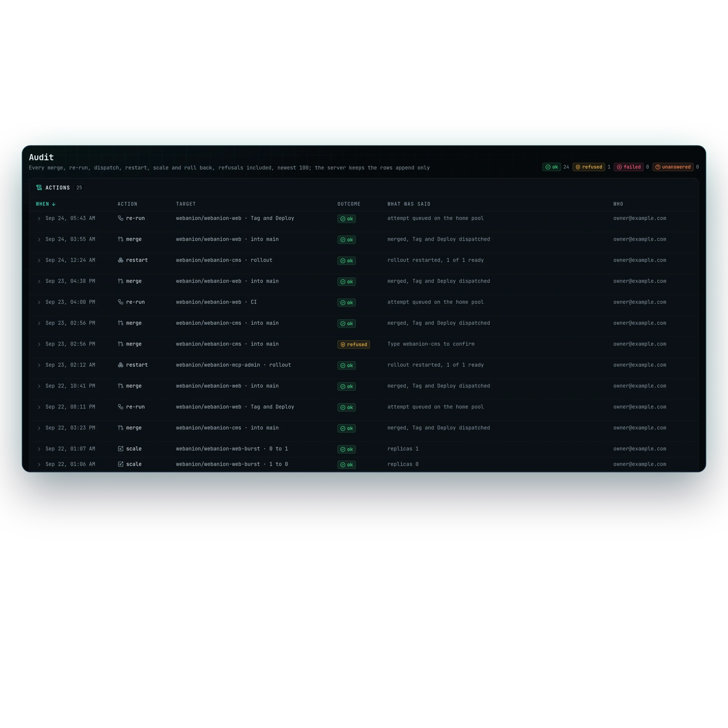Viewport: 728px width, 728px height.
Task: Click the OUTCOME column header
Action: (349, 204)
